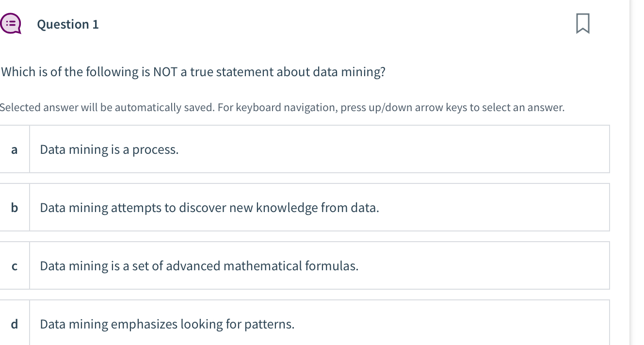This screenshot has width=644, height=345.
Task: Open the question list speech-bubble icon
Action: (11, 24)
